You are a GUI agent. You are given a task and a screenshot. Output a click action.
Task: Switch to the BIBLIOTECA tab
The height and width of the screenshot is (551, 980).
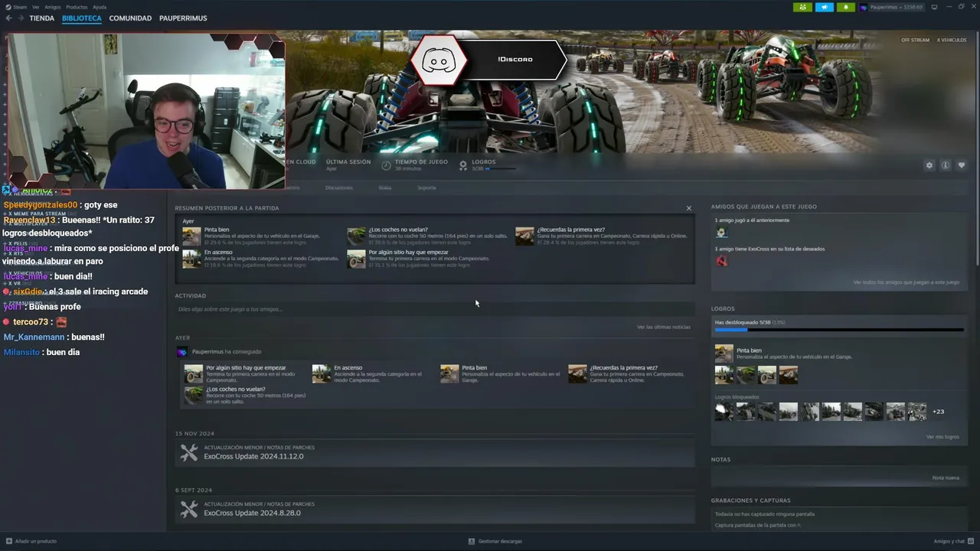click(82, 18)
